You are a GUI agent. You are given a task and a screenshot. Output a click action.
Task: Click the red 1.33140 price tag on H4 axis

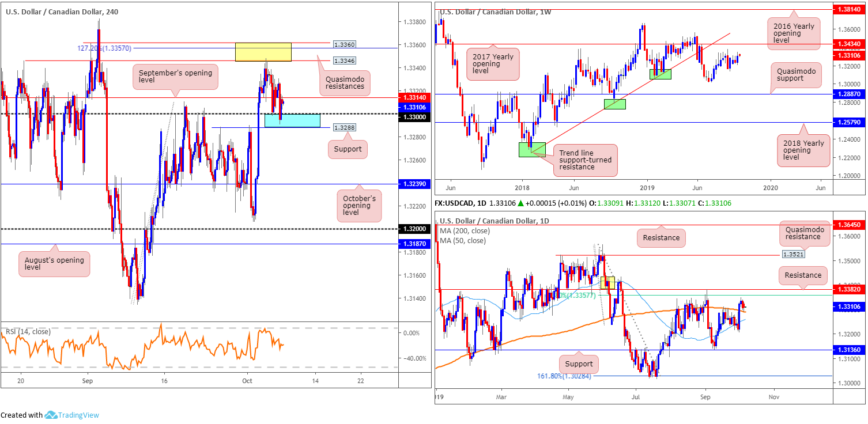point(416,99)
